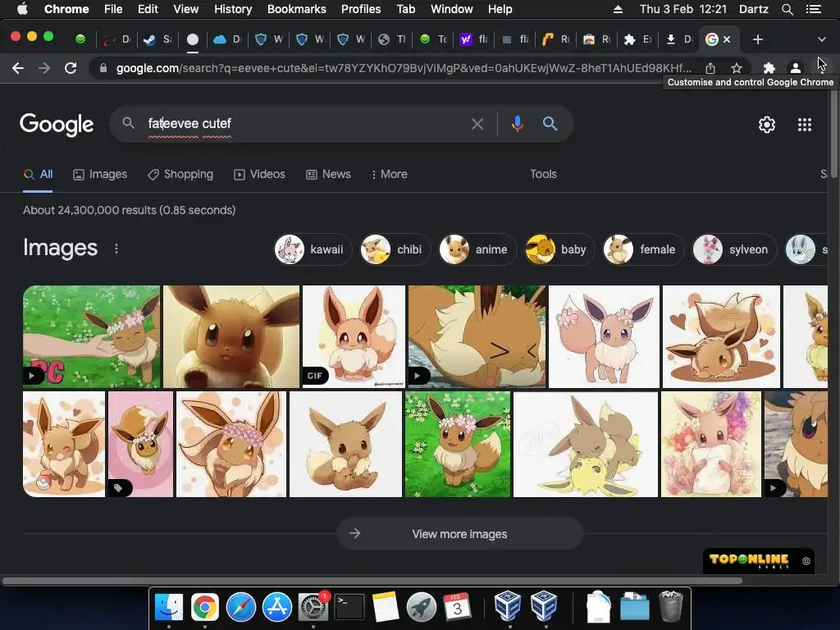
Task: Submit search with the blue magnifier
Action: pos(550,124)
